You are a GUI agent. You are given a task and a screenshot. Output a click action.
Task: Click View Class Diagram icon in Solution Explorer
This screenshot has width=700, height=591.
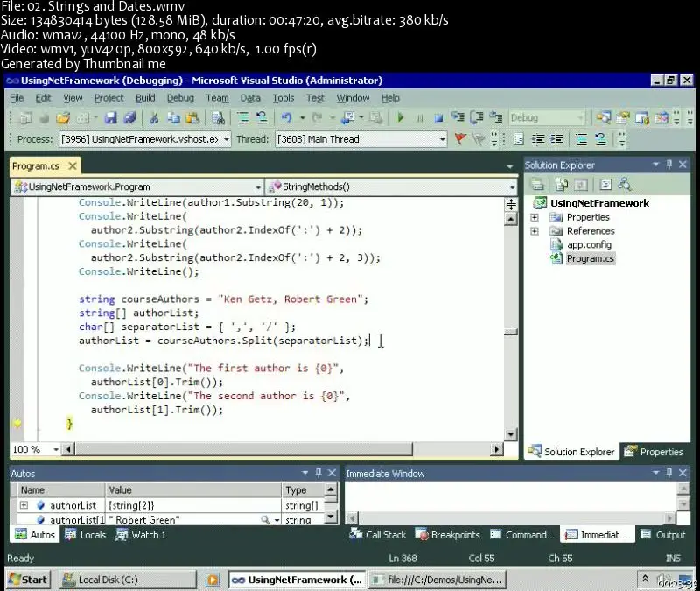625,185
